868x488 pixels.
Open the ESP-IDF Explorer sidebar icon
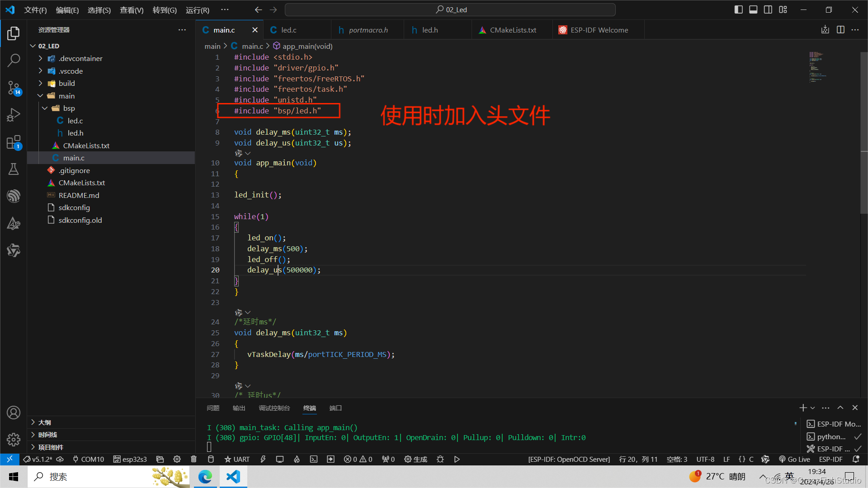click(14, 196)
